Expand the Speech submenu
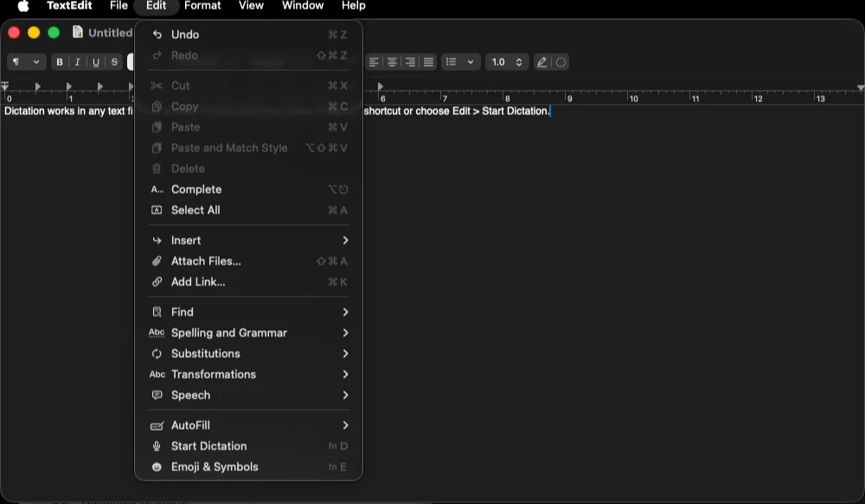Viewport: 865px width, 504px height. click(248, 395)
